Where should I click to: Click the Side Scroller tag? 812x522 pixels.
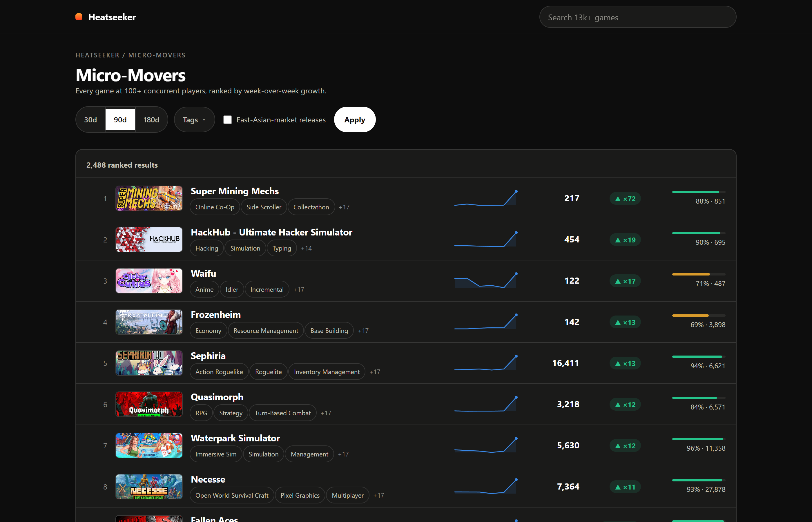pyautogui.click(x=264, y=207)
